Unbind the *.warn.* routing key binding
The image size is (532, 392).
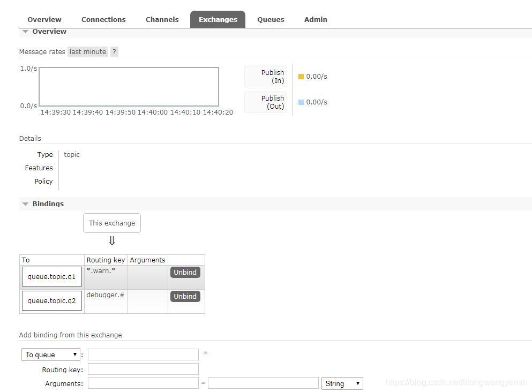click(x=185, y=272)
